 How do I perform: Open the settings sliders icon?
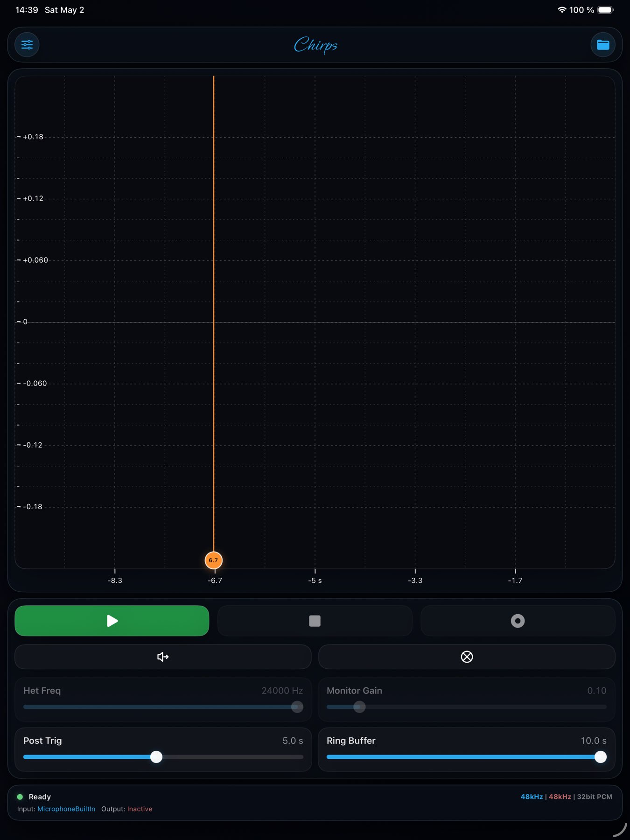27,45
